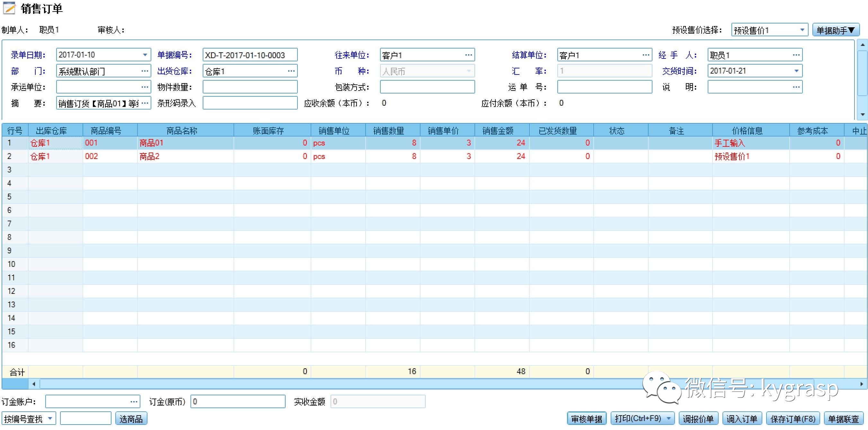Open 订金账户 ellipsis lookup button

[x=134, y=401]
